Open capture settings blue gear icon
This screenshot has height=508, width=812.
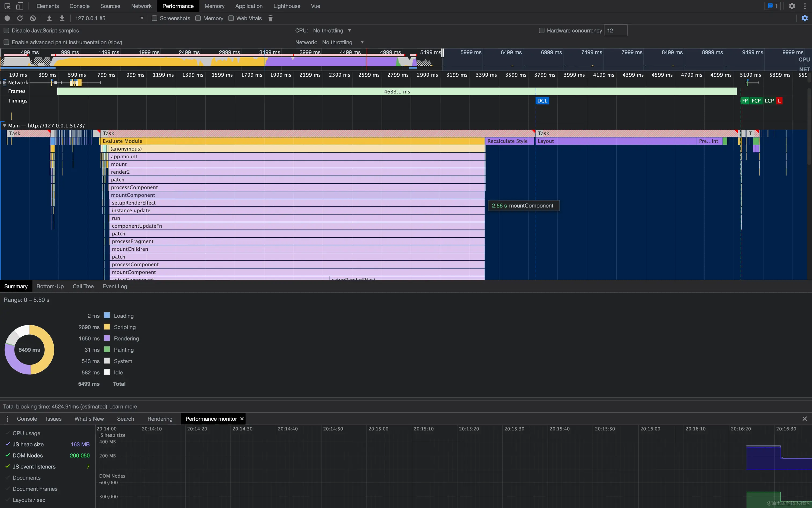pos(805,18)
